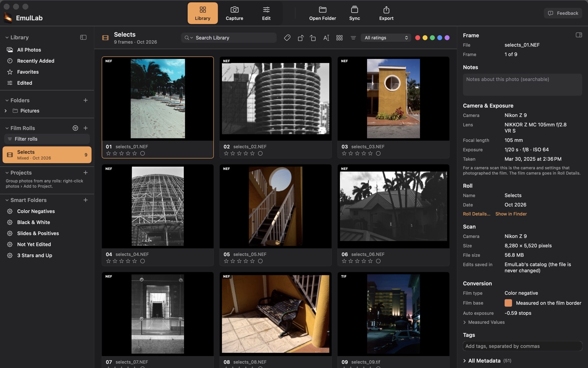
Task: Toggle flag circle on selects_06.NEF
Action: pos(378,261)
